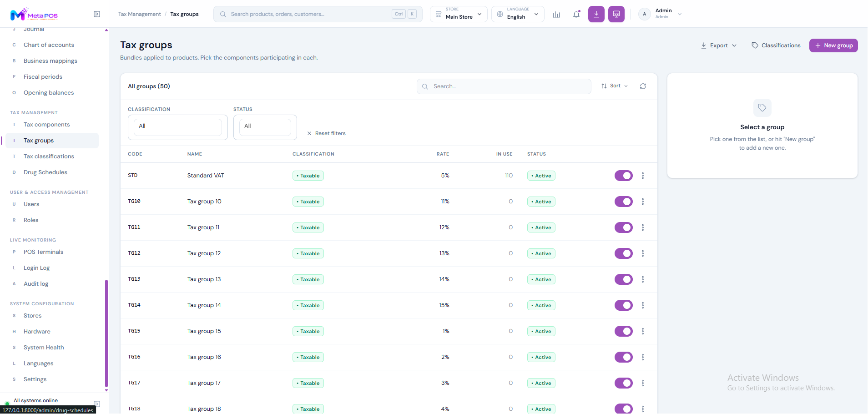This screenshot has height=414, width=868.
Task: Open the row menu for Standard VAT
Action: pos(643,176)
